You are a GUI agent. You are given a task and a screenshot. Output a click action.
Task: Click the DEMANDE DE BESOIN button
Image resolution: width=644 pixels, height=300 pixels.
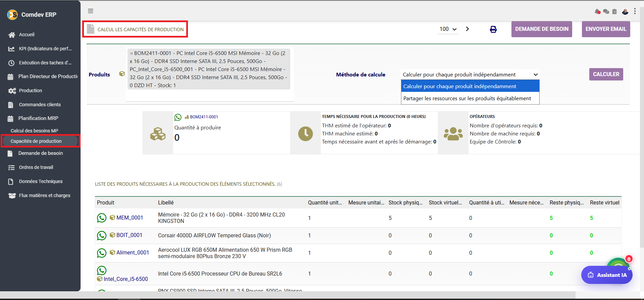coord(542,29)
